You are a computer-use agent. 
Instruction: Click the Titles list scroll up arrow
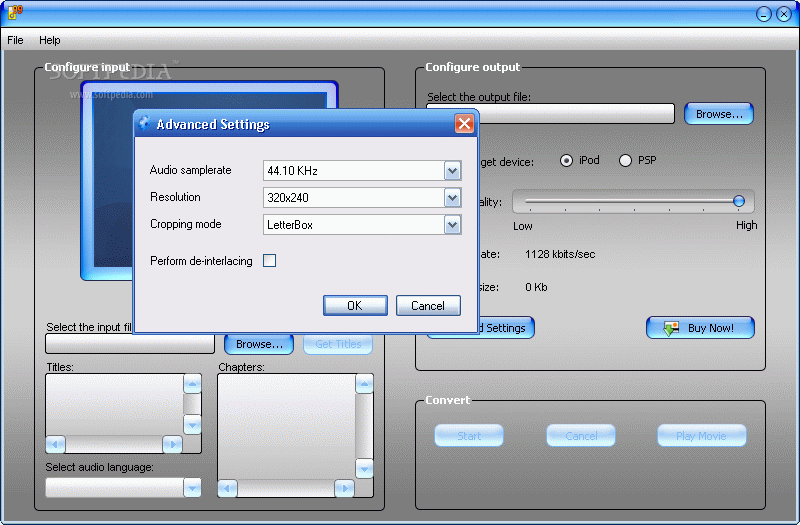click(x=192, y=384)
